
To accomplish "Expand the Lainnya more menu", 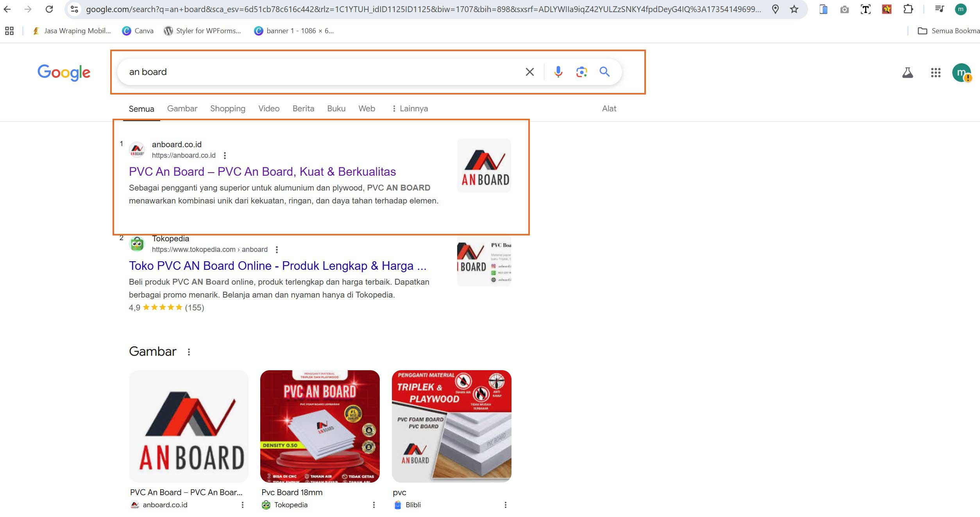I will (x=410, y=109).
